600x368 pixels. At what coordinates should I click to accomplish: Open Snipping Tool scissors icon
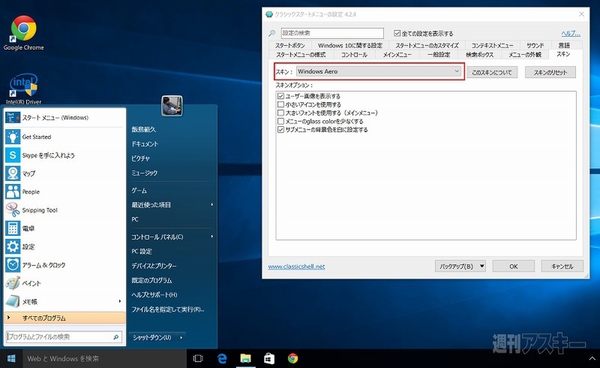pyautogui.click(x=13, y=210)
